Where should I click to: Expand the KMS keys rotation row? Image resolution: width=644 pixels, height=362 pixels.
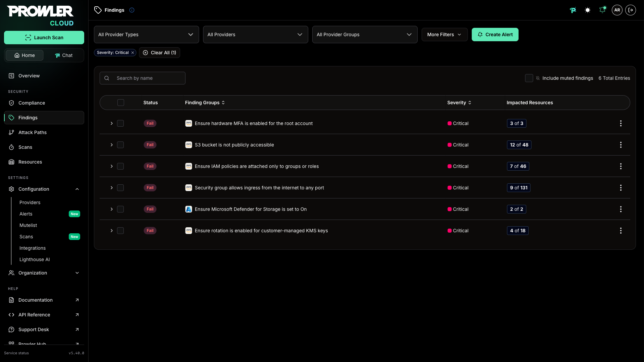coord(112,231)
